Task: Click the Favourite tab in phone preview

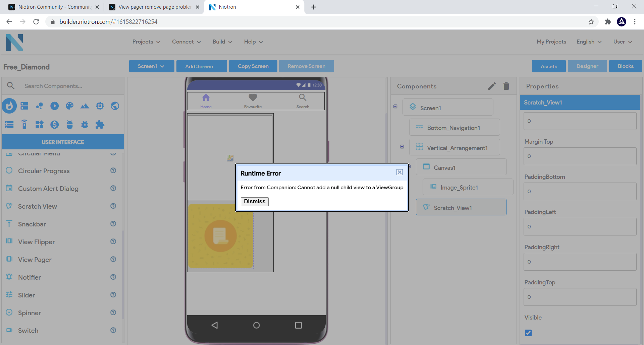Action: tap(253, 101)
